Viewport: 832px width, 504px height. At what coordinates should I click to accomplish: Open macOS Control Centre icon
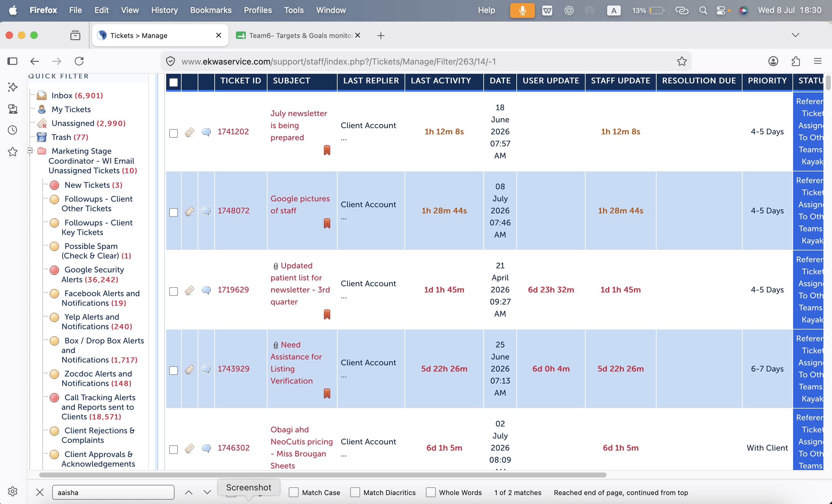coord(721,10)
